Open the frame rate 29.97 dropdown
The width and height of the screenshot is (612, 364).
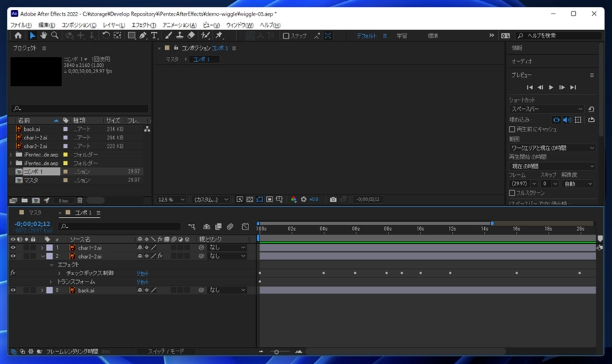[x=523, y=183]
